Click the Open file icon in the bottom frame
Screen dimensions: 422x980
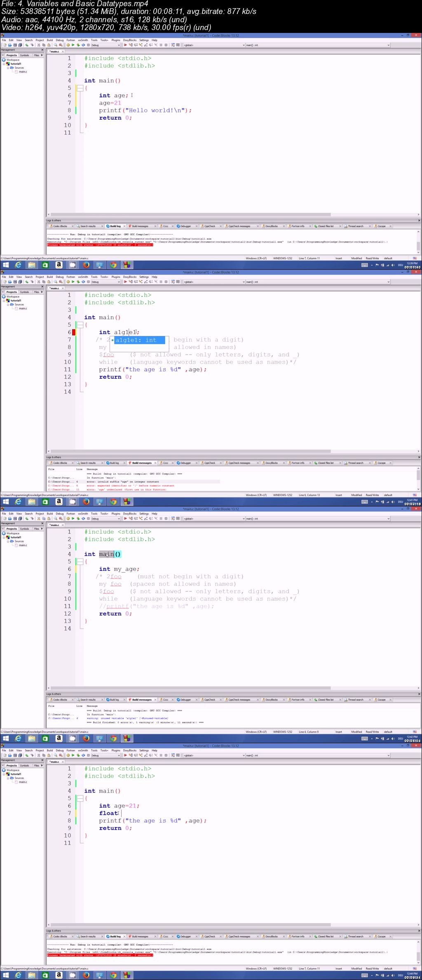coord(10,756)
